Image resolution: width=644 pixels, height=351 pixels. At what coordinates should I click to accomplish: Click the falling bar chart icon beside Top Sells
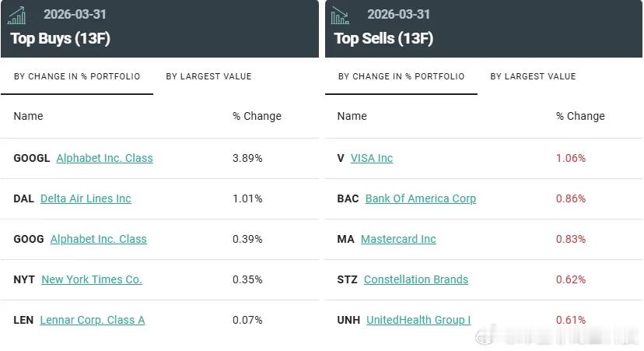click(x=340, y=16)
